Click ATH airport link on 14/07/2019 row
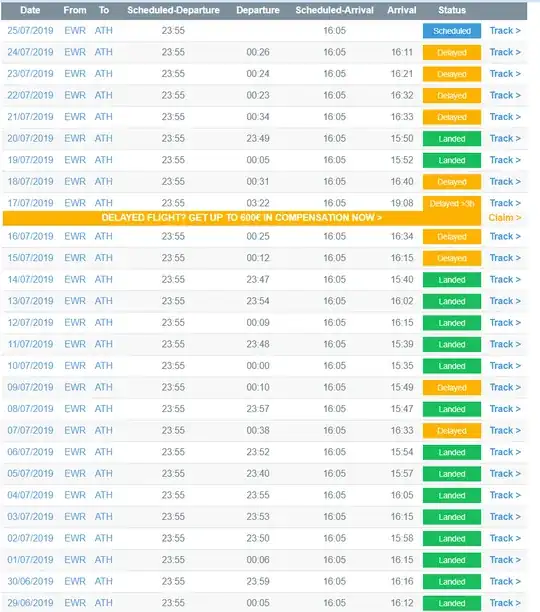The width and height of the screenshot is (540, 612). [x=103, y=279]
